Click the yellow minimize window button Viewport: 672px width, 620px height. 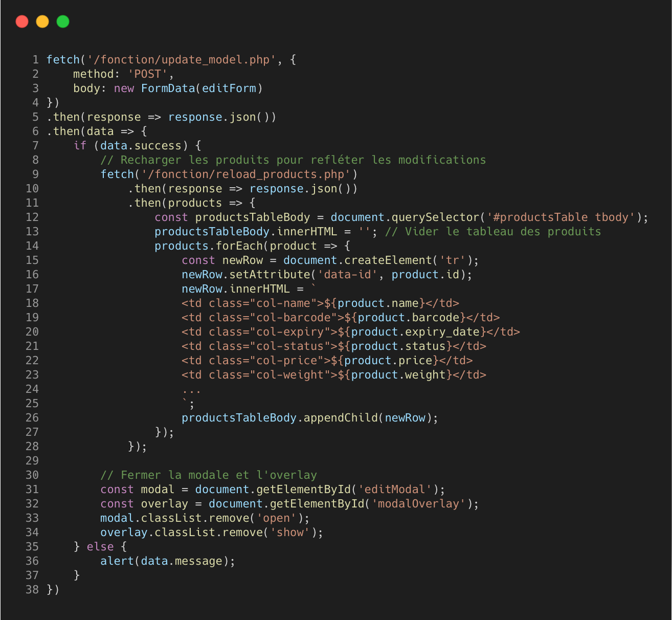(42, 21)
